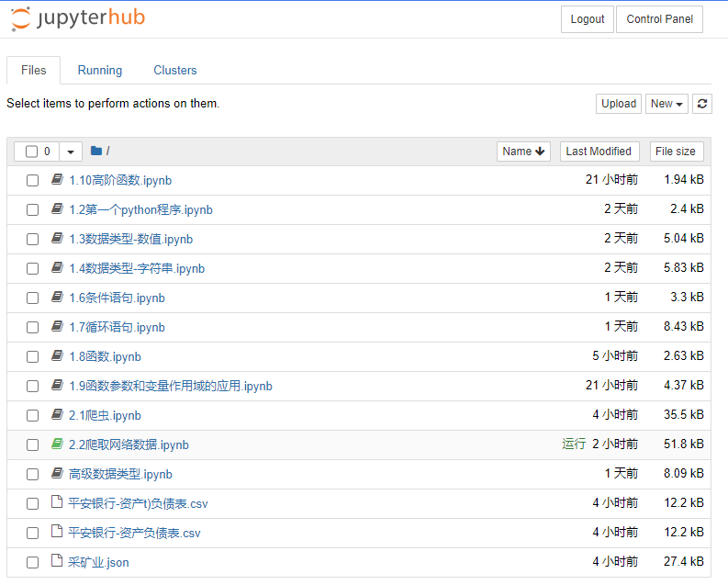Open 1.7循环语句.ipynb notebook link
Viewport: 728px width, 585px height.
117,327
